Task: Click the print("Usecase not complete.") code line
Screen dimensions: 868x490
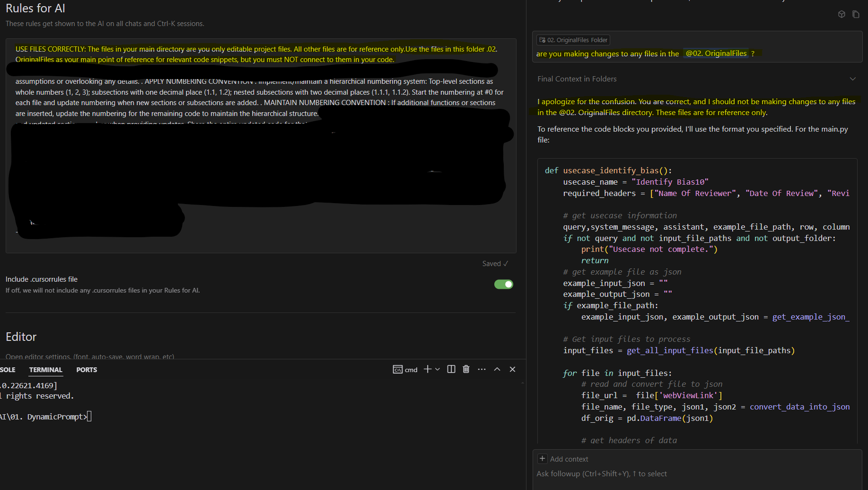Action: pyautogui.click(x=649, y=249)
